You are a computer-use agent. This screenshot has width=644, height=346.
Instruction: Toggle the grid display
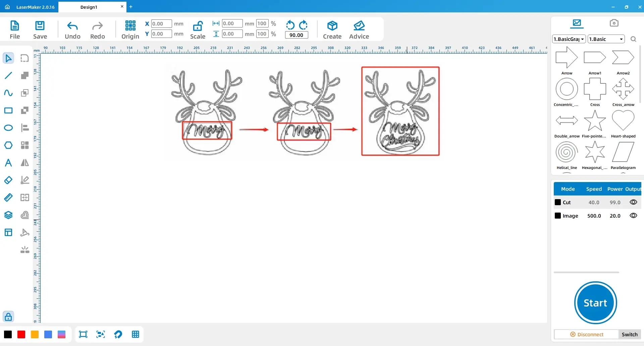(x=136, y=334)
